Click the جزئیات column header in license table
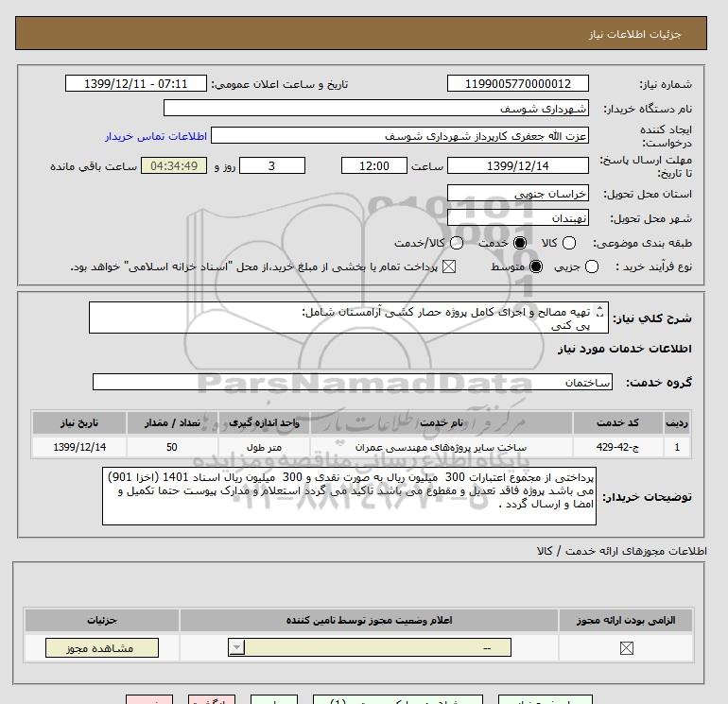Viewport: 728px width, 704px height. 102,620
